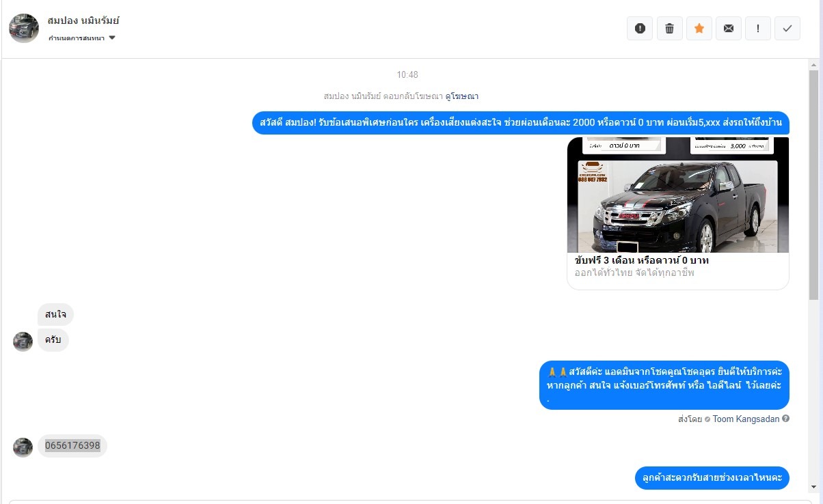Open the help icon beside Toom Kangsadan
Viewport: 823px width, 504px height.
pos(786,419)
